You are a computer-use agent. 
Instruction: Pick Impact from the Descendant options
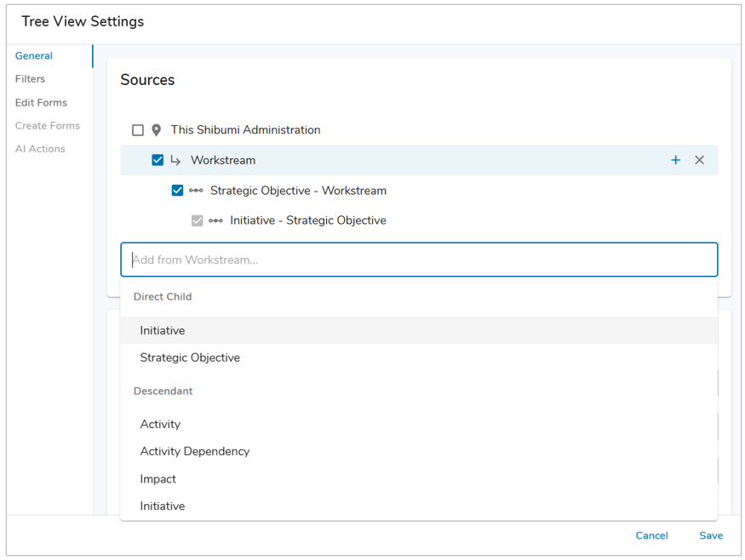158,478
